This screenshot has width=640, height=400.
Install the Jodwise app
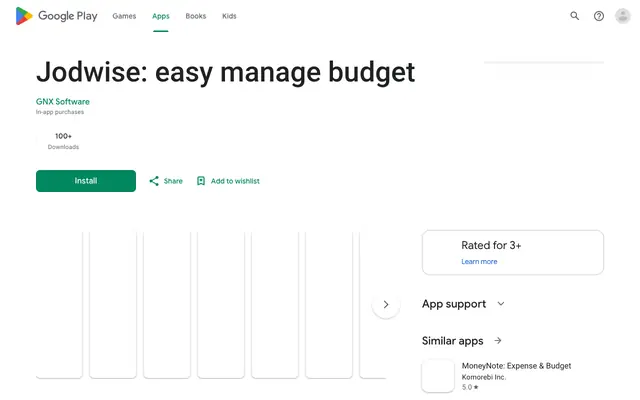(86, 181)
